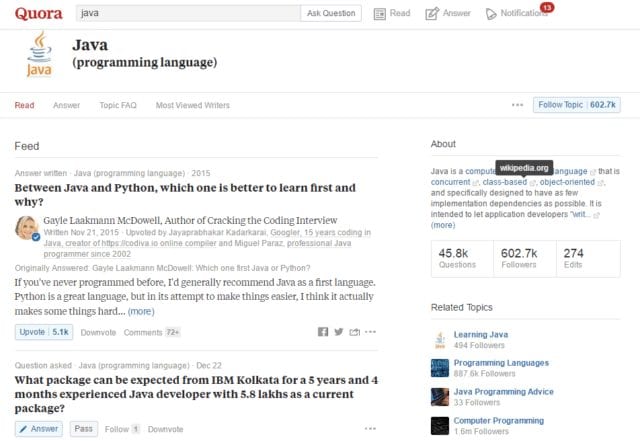
Task: Expand the answer with the (more) link
Action: (141, 312)
